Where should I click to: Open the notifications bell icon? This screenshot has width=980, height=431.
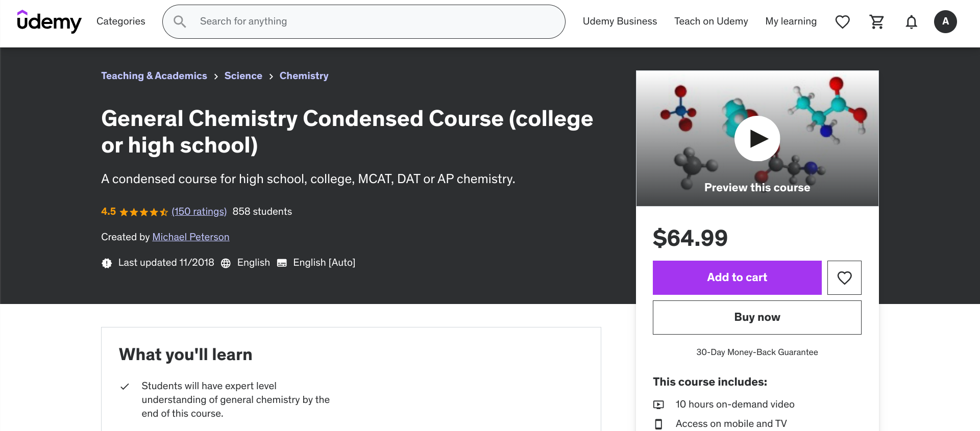(912, 21)
